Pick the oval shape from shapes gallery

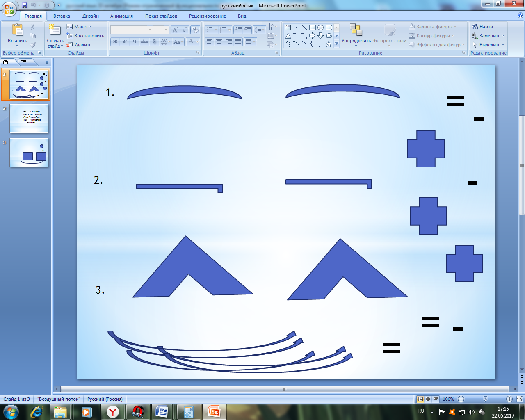[321, 27]
